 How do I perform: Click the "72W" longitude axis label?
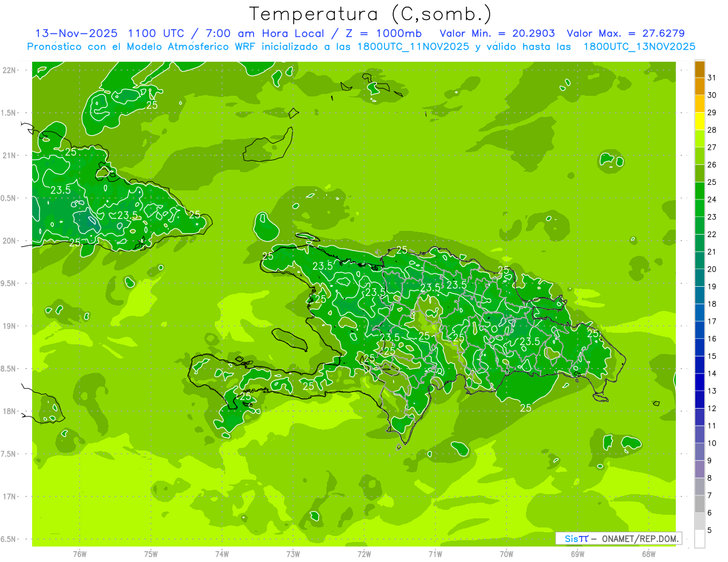click(x=364, y=554)
